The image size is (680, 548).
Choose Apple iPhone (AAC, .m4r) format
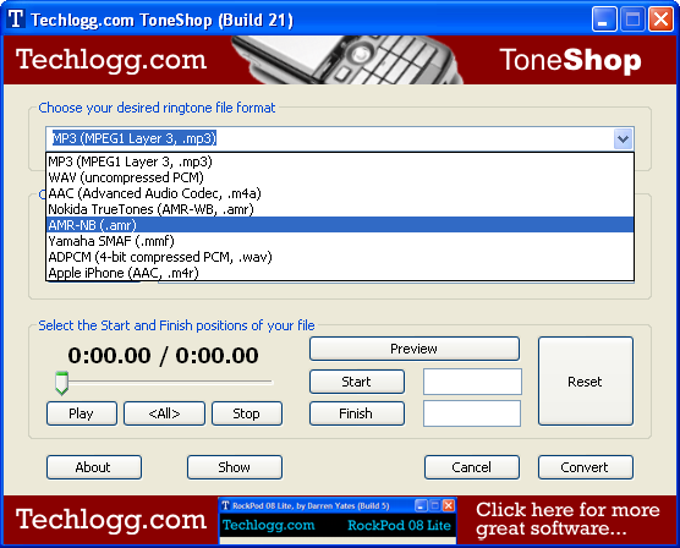(x=340, y=273)
